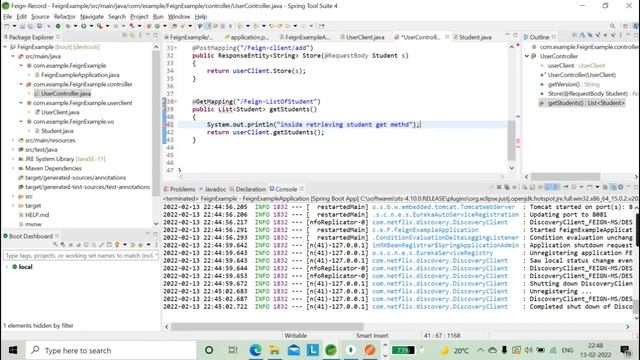640x360 pixels.
Task: Click the New file toolbar icon
Action: [x=7, y=26]
